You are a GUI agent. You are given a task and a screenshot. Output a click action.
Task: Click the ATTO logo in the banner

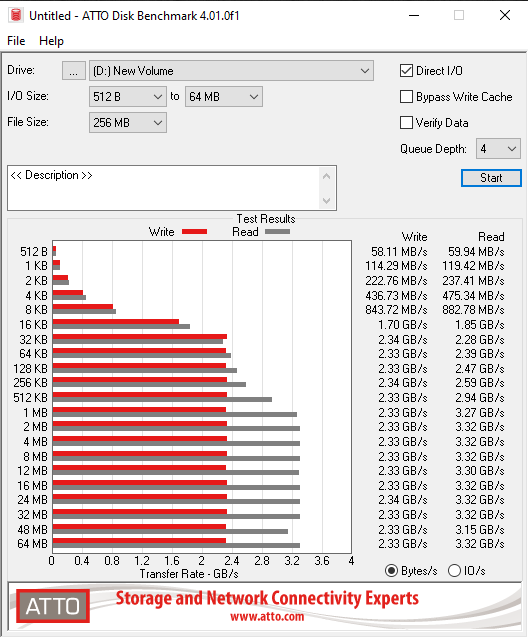pos(53,606)
